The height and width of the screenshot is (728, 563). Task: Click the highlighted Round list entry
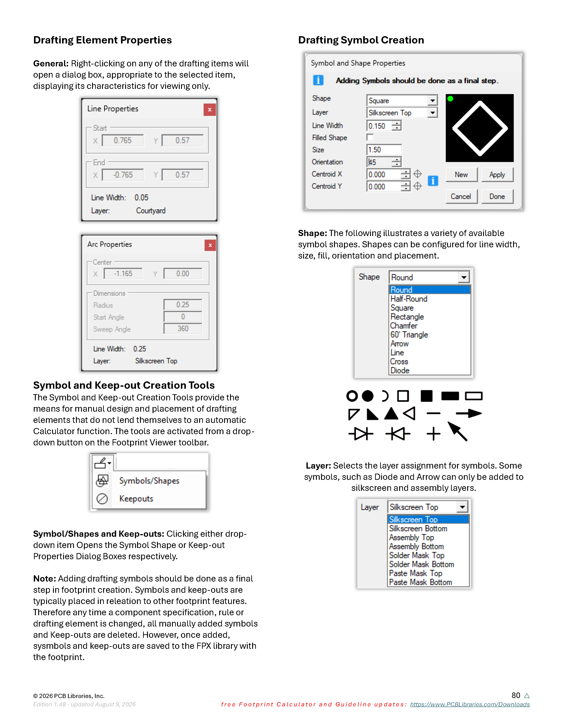430,290
